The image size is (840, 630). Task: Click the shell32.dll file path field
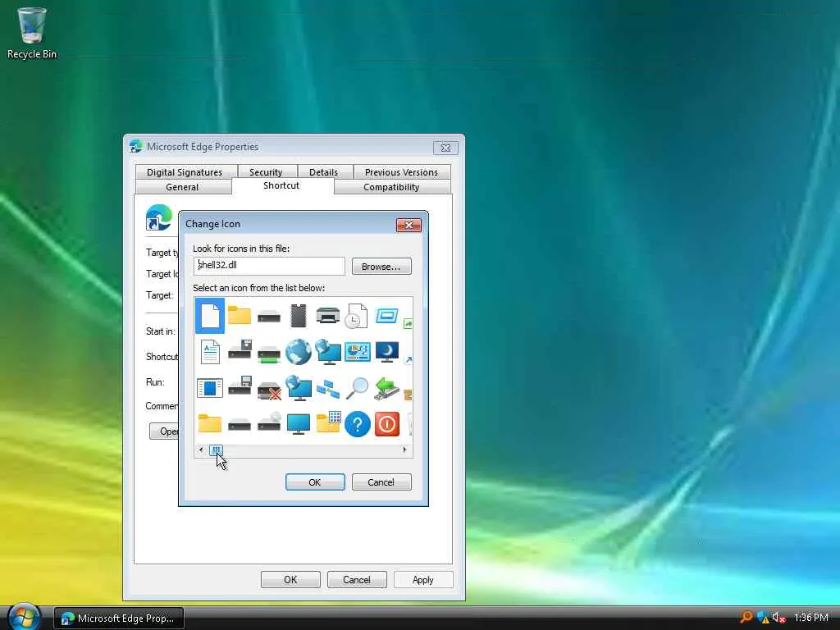(x=269, y=266)
